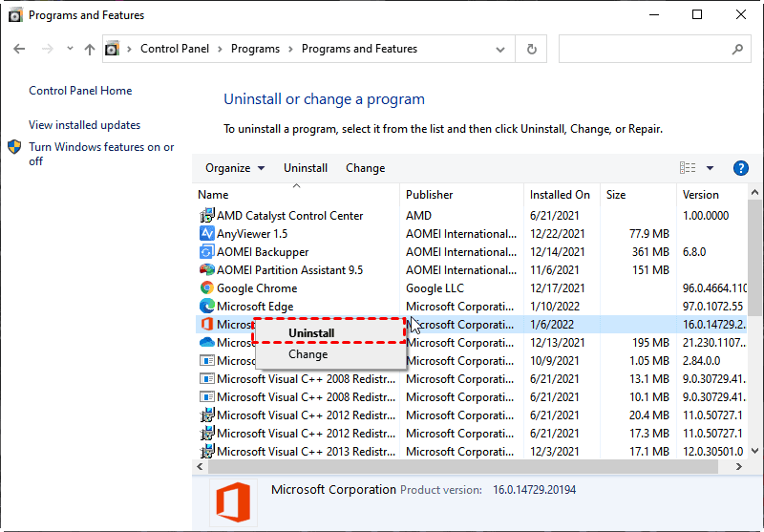Open the view options dropdown arrow
Image resolution: width=764 pixels, height=532 pixels.
710,168
